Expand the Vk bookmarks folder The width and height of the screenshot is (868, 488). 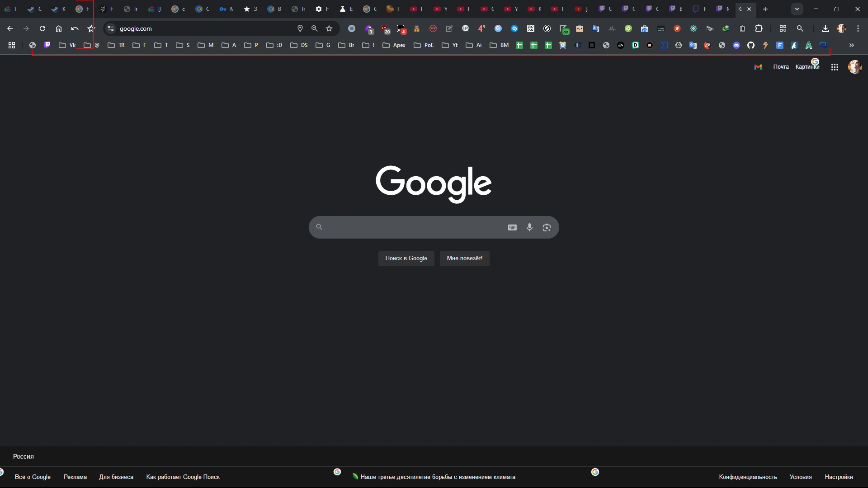coord(67,45)
